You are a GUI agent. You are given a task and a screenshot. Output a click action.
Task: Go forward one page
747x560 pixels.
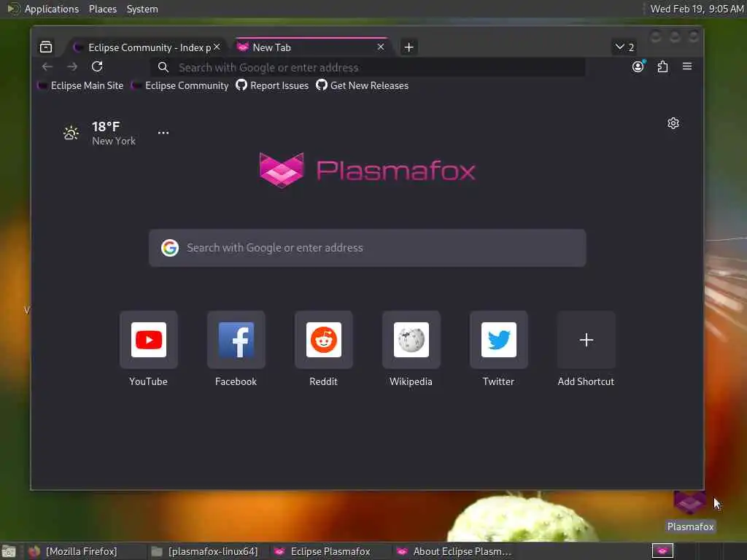pyautogui.click(x=72, y=66)
